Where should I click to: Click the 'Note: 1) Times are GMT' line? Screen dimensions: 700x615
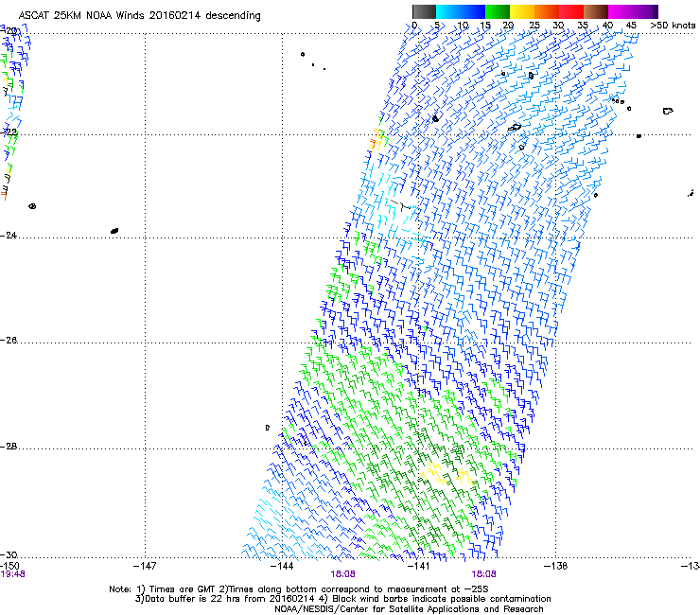coord(299,589)
